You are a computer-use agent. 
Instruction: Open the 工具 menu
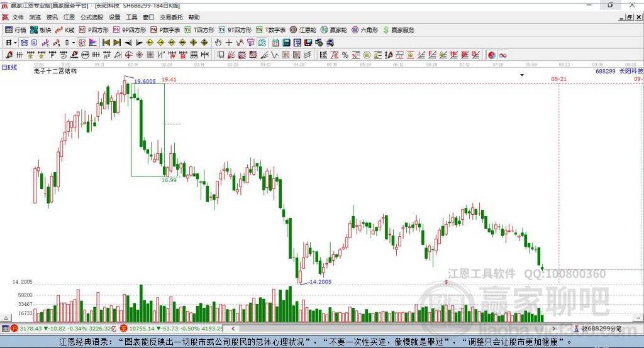(x=131, y=17)
